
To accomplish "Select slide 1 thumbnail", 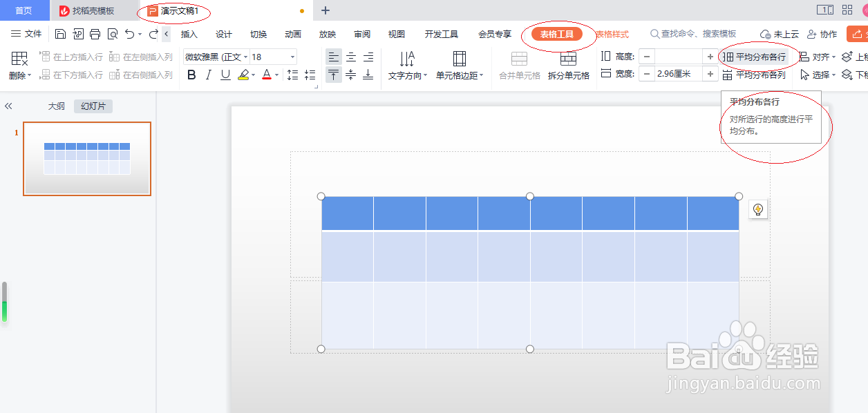I will [x=87, y=159].
